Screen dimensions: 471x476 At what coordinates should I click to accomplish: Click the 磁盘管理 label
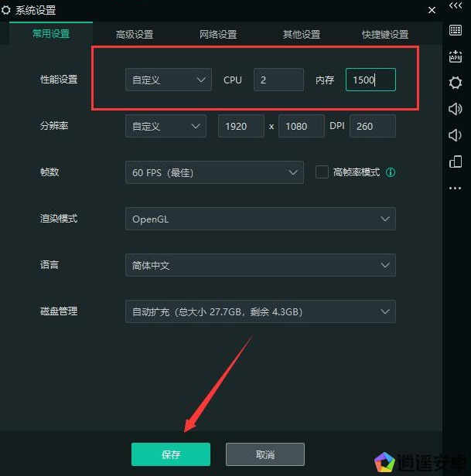point(59,311)
